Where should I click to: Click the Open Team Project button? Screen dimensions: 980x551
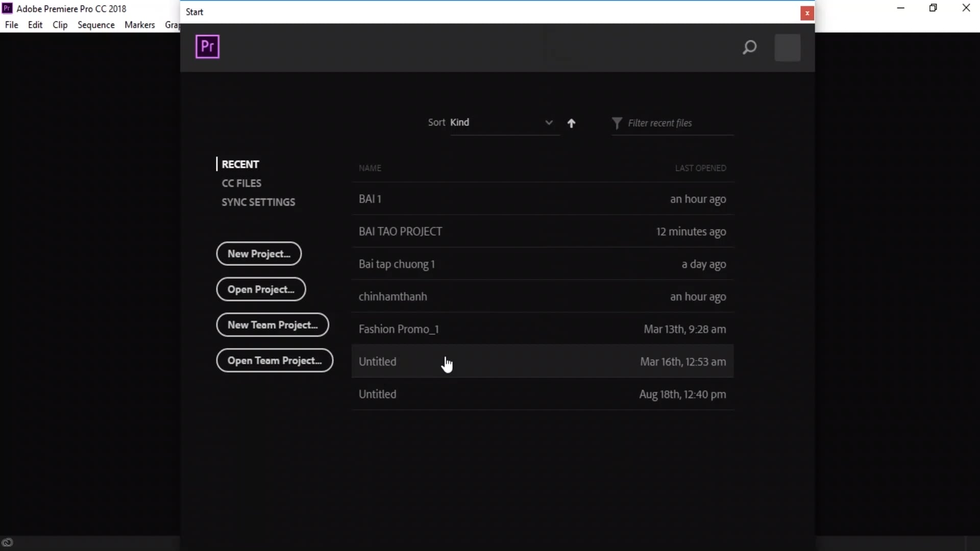point(275,361)
